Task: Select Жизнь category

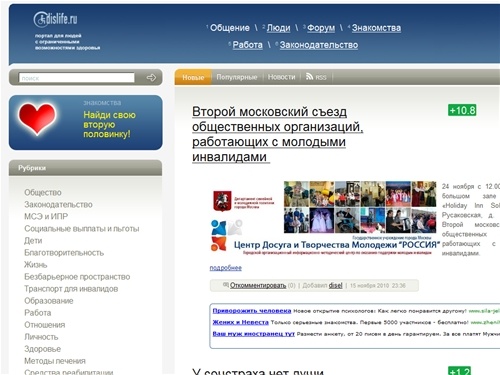Action: pos(36,265)
